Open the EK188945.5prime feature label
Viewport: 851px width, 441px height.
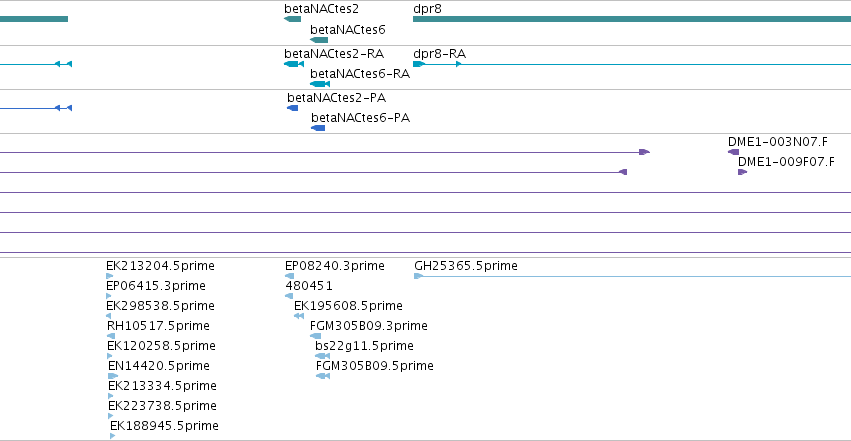tap(164, 426)
